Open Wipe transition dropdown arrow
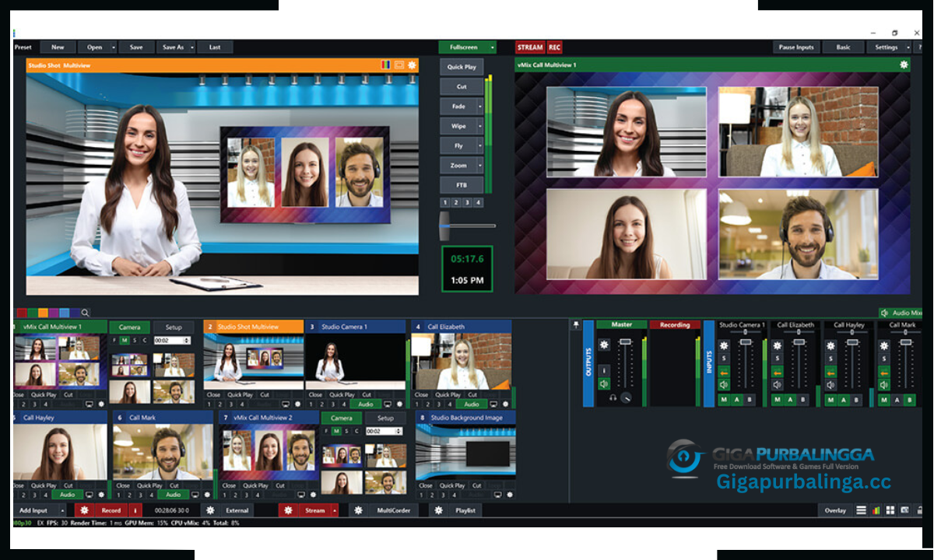 click(479, 126)
